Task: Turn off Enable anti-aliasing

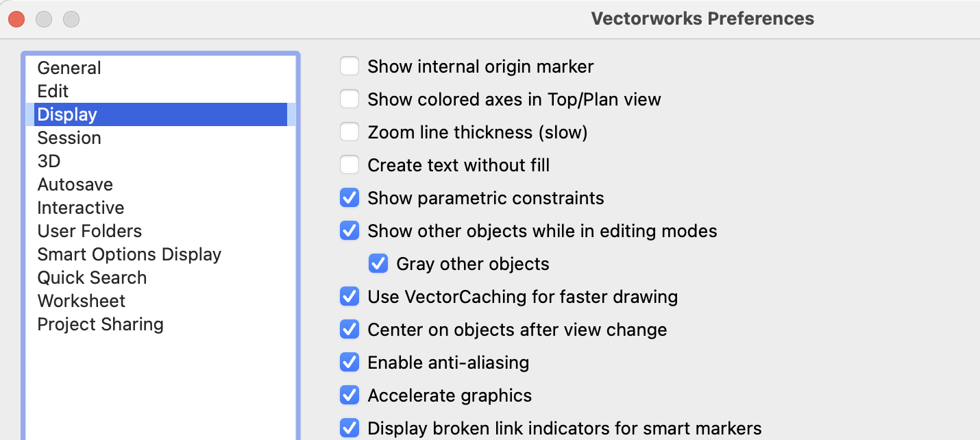Action: [x=350, y=362]
